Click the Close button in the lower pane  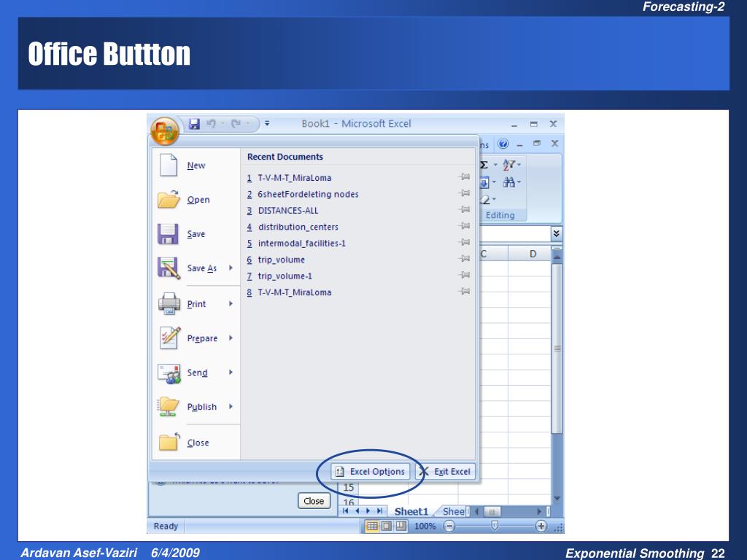(x=314, y=501)
